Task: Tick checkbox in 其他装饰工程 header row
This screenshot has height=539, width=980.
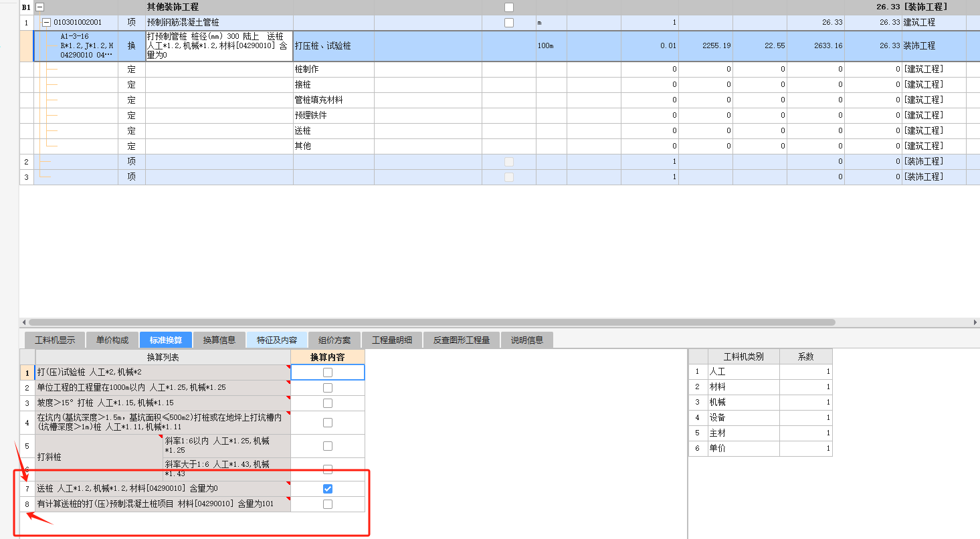Action: 509,7
